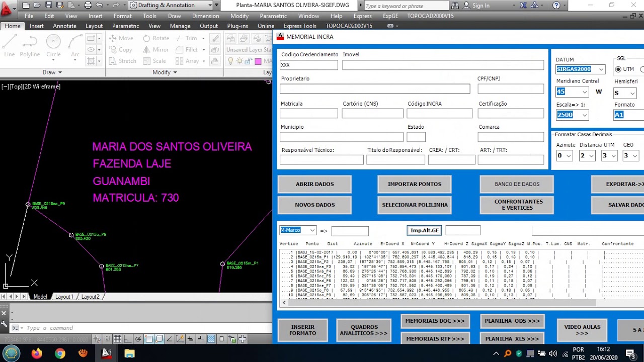Click the Fillet tool
The width and height of the screenshot is (644, 362).
[187, 50]
